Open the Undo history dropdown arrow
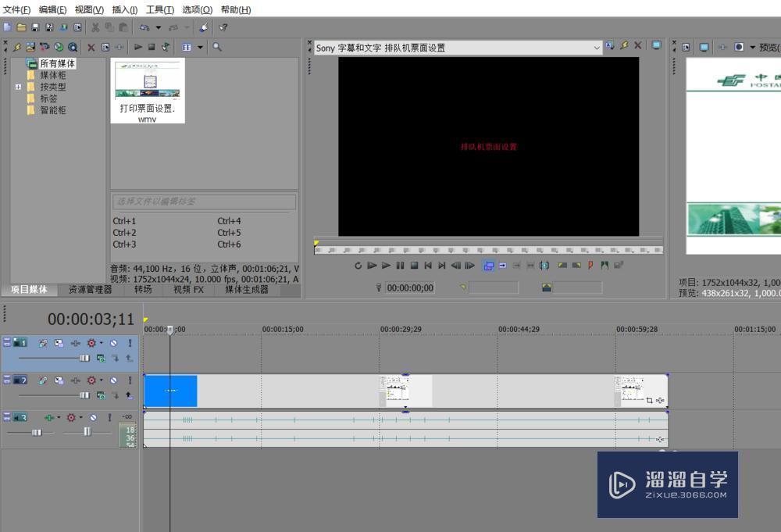781x532 pixels. pyautogui.click(x=159, y=27)
